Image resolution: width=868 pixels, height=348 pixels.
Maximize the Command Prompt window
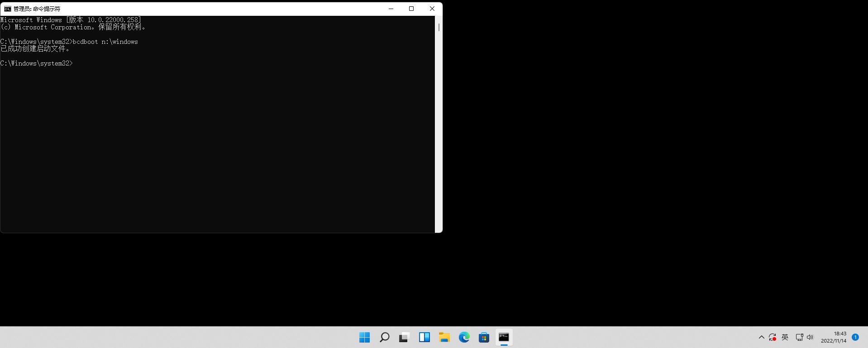pyautogui.click(x=411, y=9)
